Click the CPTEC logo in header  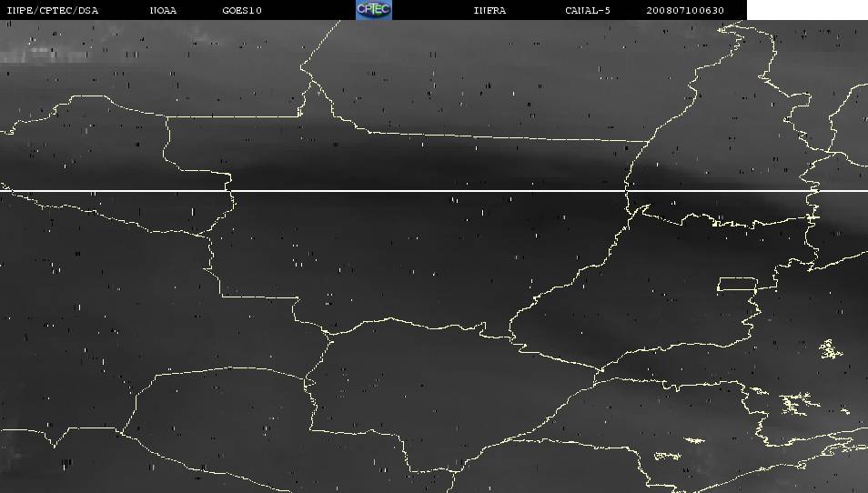click(x=374, y=10)
